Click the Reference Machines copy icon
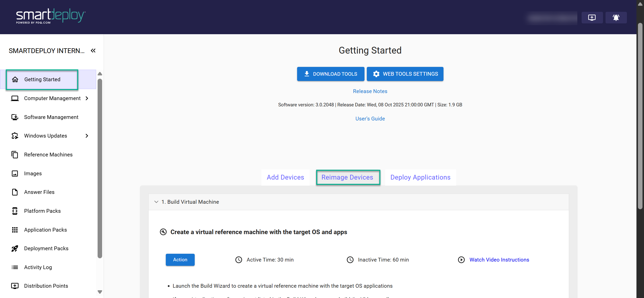644x298 pixels. (15, 155)
